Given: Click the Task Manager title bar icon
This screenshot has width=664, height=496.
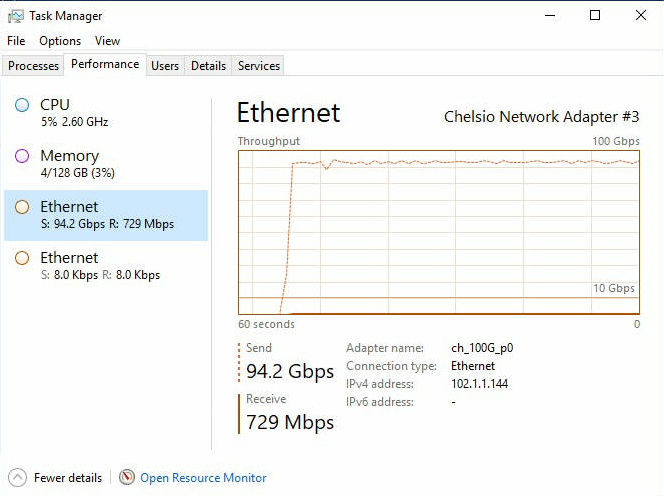Looking at the screenshot, I should (15, 15).
